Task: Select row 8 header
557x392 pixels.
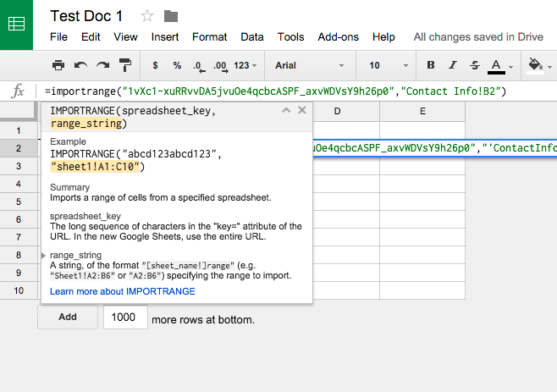Action: point(19,255)
